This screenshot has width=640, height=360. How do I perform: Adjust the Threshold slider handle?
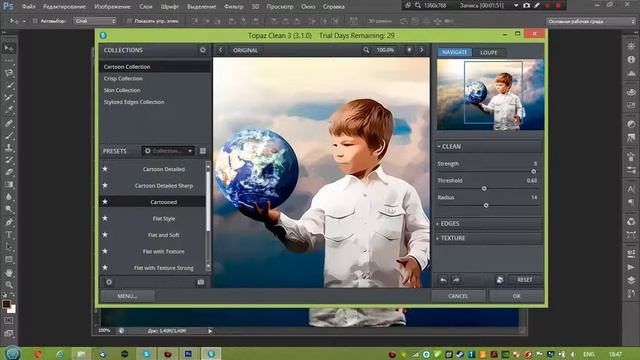click(484, 189)
